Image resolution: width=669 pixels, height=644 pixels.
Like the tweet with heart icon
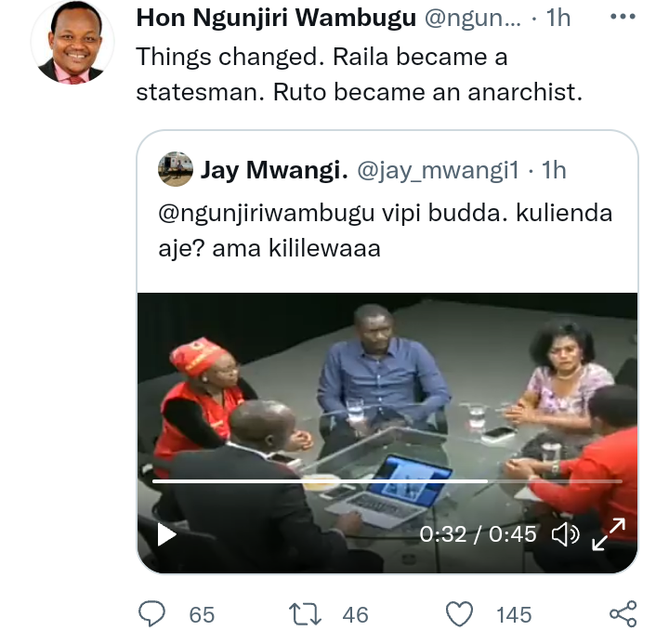point(459,614)
